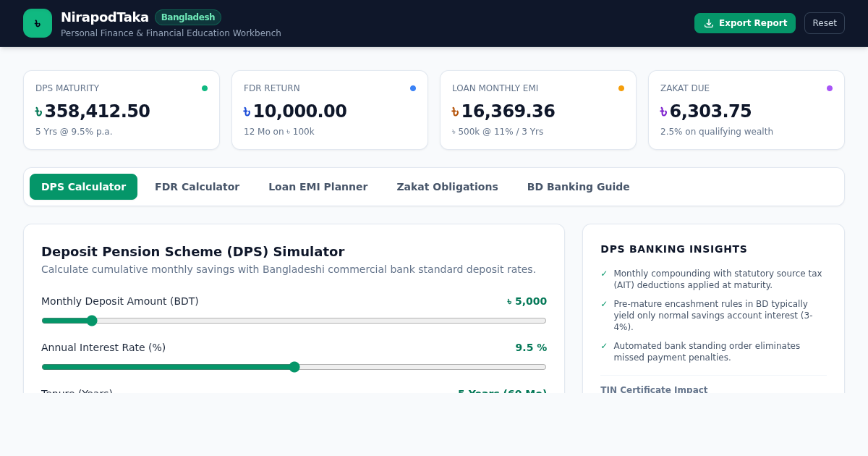Screen dimensions: 868x456
Task: Click the Monthly Deposit Amount slider handle
Action: (92, 321)
